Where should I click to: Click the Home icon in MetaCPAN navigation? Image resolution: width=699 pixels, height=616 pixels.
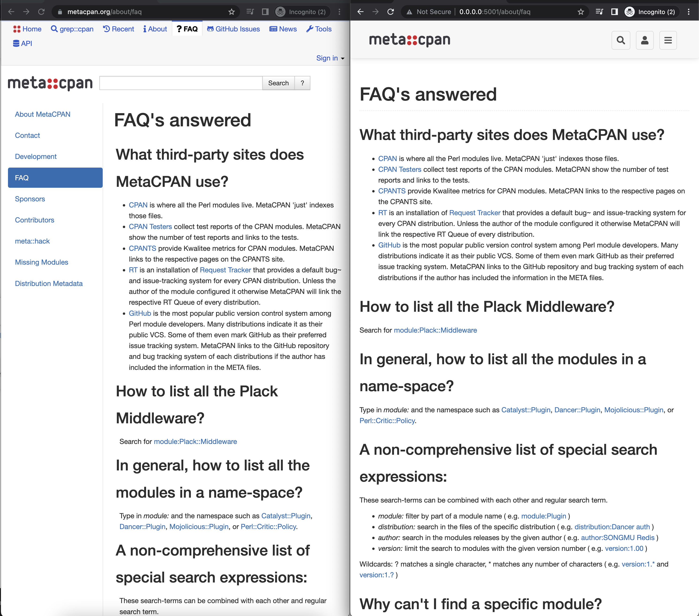[x=17, y=29]
